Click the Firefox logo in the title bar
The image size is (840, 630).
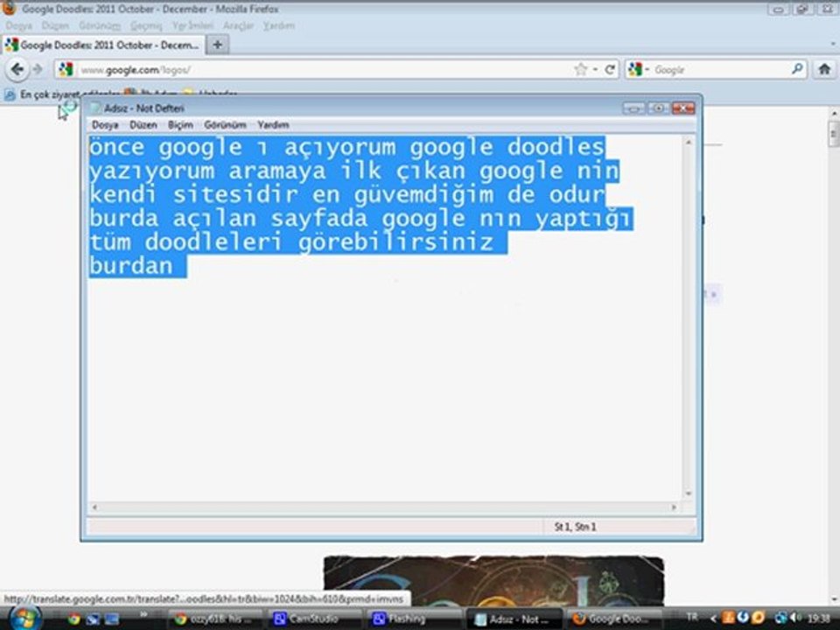pos(9,8)
